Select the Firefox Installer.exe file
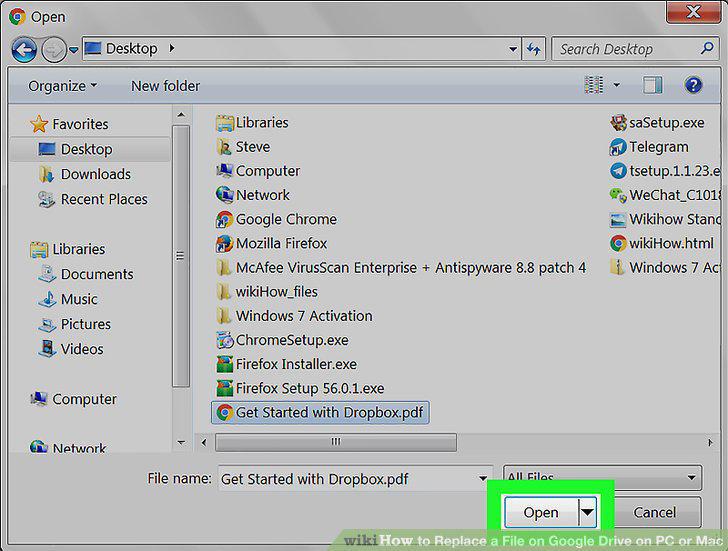The image size is (728, 551). pyautogui.click(x=286, y=364)
